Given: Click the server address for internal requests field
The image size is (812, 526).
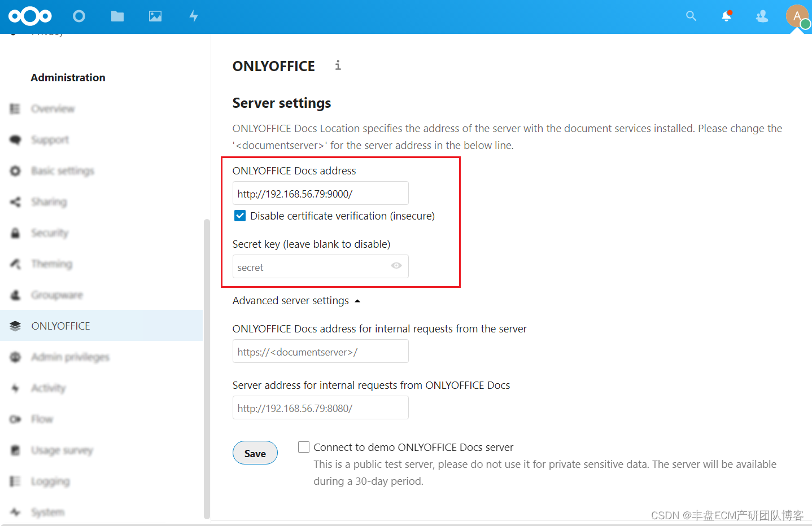Looking at the screenshot, I should click(321, 407).
